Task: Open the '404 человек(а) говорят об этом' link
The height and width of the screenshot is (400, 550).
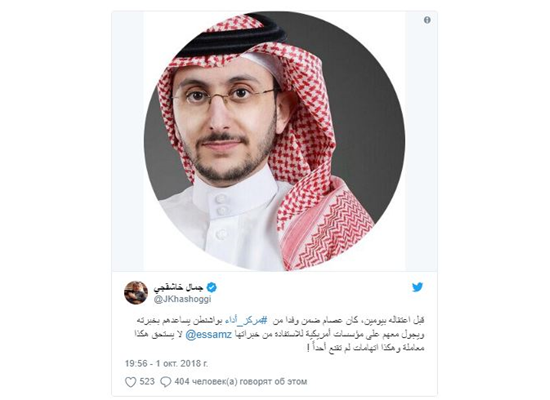Action: pos(241,381)
